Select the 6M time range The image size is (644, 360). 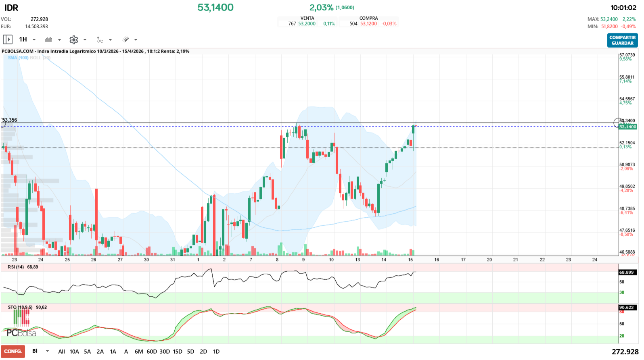[x=139, y=352]
